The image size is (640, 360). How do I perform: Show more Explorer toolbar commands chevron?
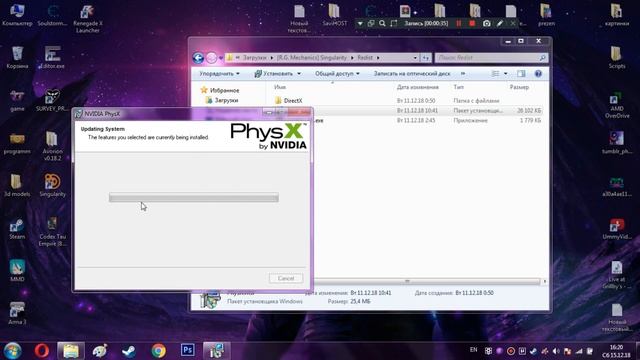point(462,74)
